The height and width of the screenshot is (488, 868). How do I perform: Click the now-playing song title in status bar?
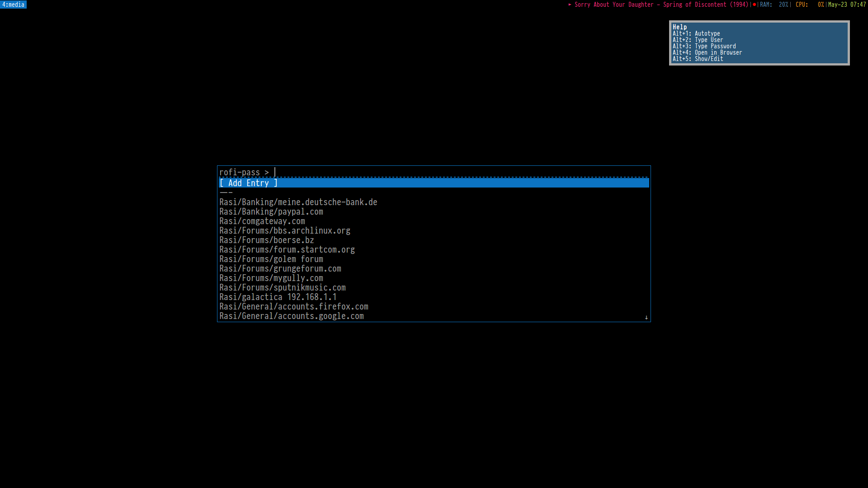[x=661, y=5]
